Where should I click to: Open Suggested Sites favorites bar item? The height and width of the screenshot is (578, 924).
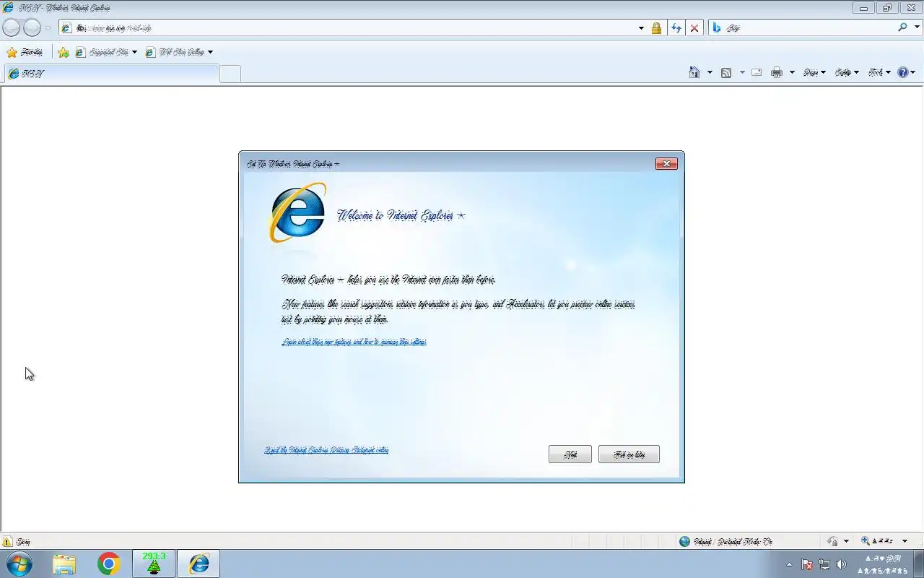[106, 52]
